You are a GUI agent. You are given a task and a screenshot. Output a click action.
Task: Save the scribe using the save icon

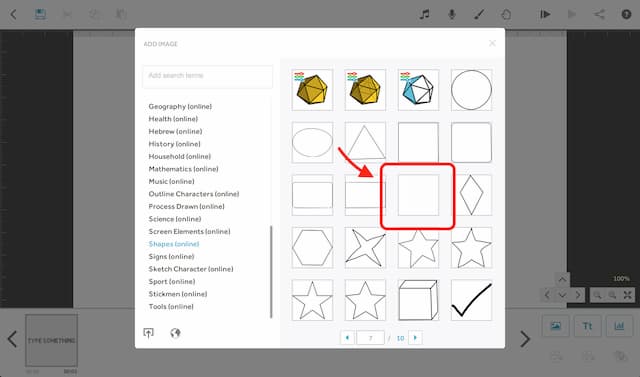click(40, 14)
